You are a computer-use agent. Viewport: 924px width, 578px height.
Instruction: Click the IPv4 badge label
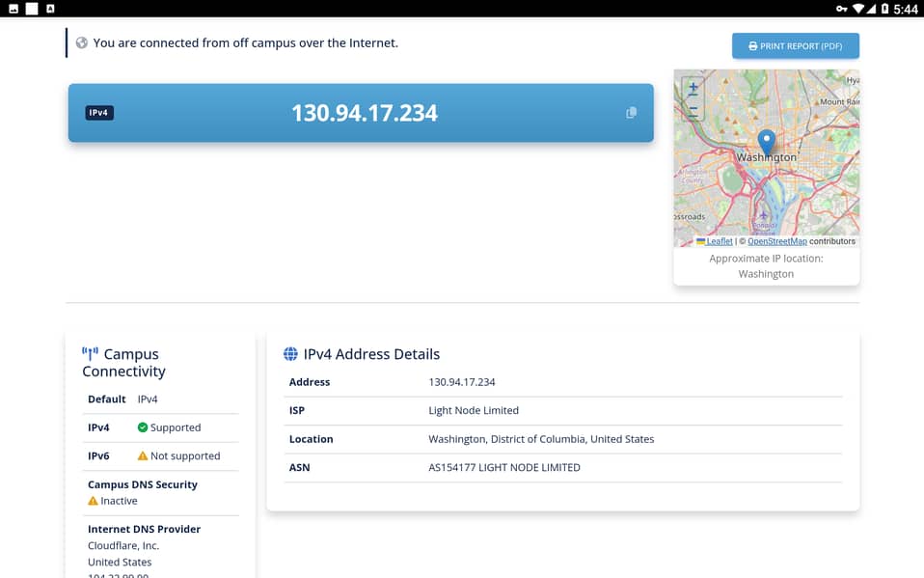pos(99,113)
